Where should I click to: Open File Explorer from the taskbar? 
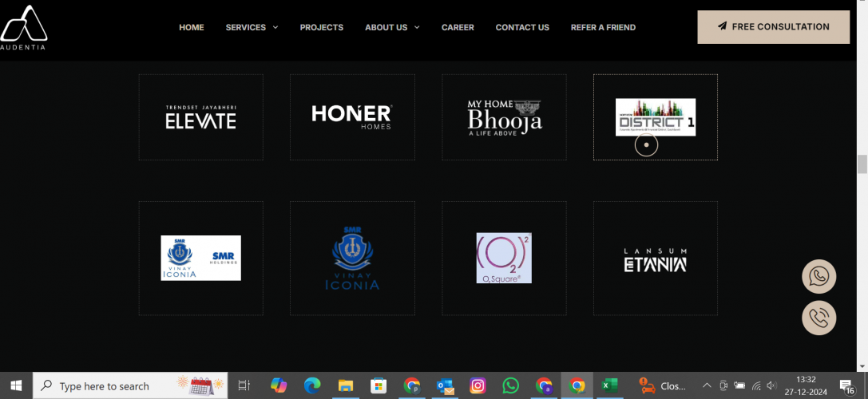coord(346,385)
